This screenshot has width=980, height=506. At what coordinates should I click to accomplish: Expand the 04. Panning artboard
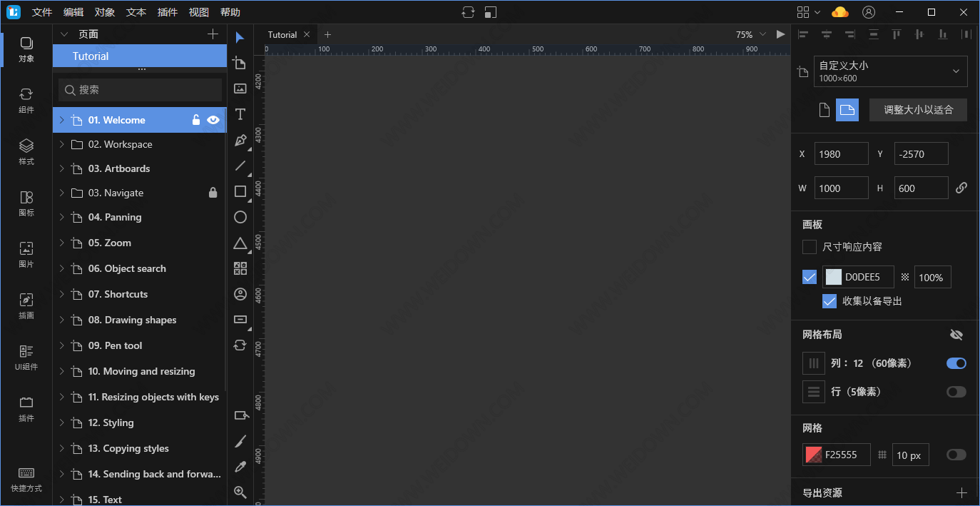(62, 217)
